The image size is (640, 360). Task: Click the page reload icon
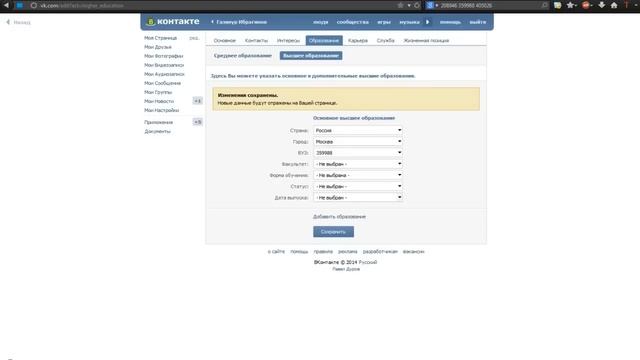click(x=417, y=5)
